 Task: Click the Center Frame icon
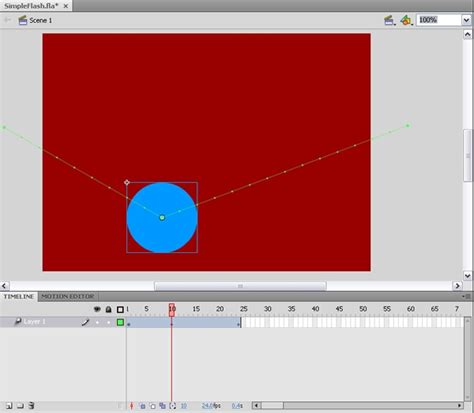coord(131,406)
